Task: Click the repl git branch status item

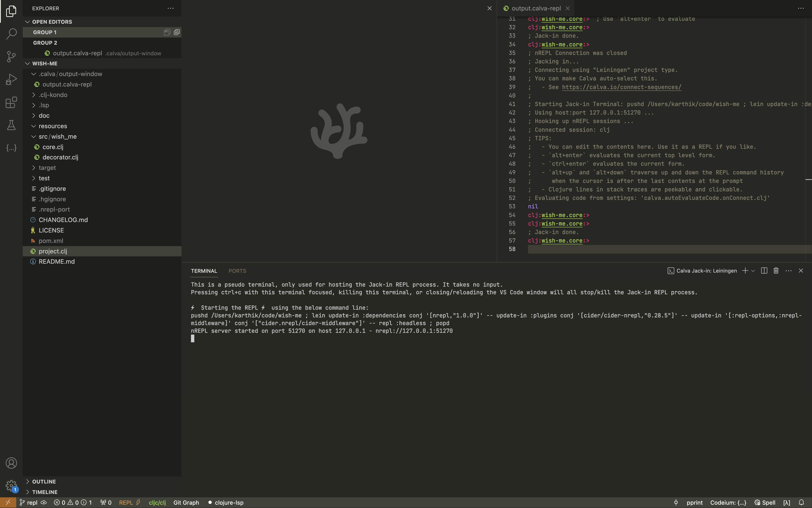Action: [28, 503]
